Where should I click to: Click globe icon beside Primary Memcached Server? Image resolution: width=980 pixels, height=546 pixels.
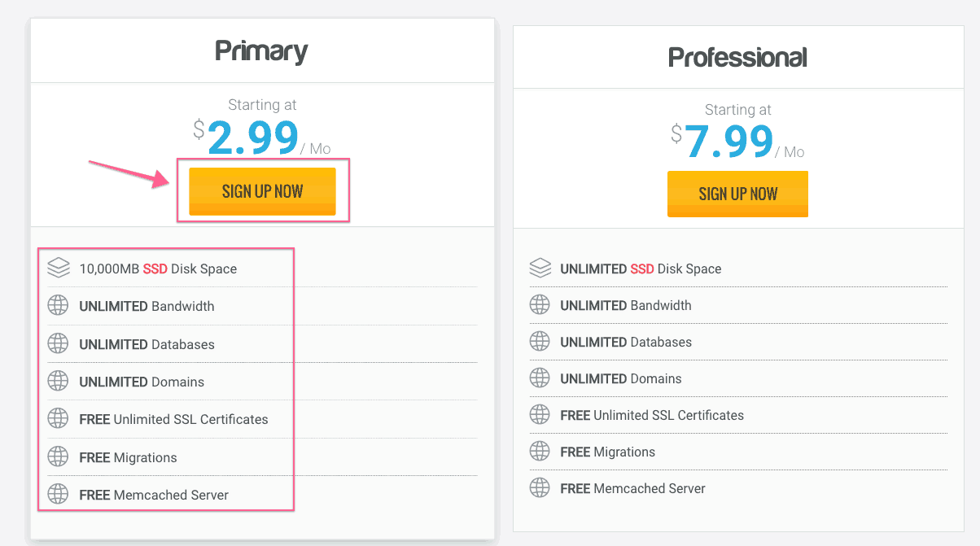point(58,494)
